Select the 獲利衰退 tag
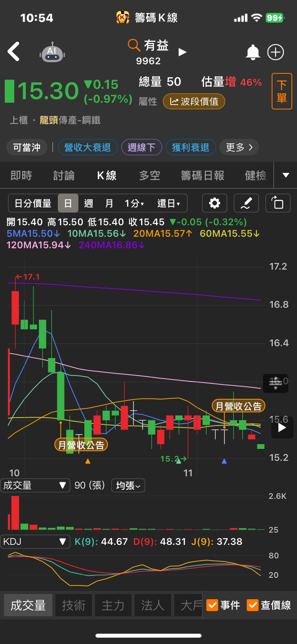Image resolution: width=297 pixels, height=644 pixels. pyautogui.click(x=190, y=148)
